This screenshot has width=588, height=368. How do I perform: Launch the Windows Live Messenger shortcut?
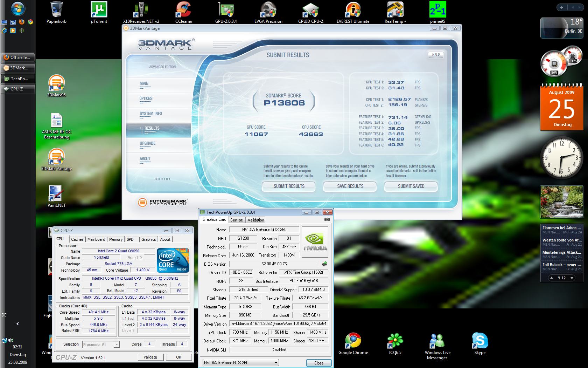pyautogui.click(x=437, y=346)
